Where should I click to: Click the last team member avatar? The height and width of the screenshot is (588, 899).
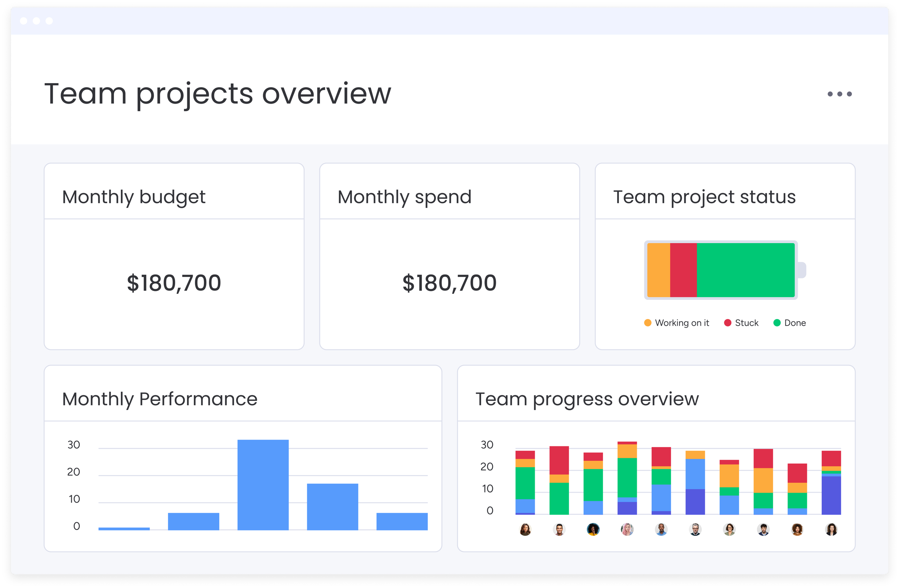(x=831, y=529)
